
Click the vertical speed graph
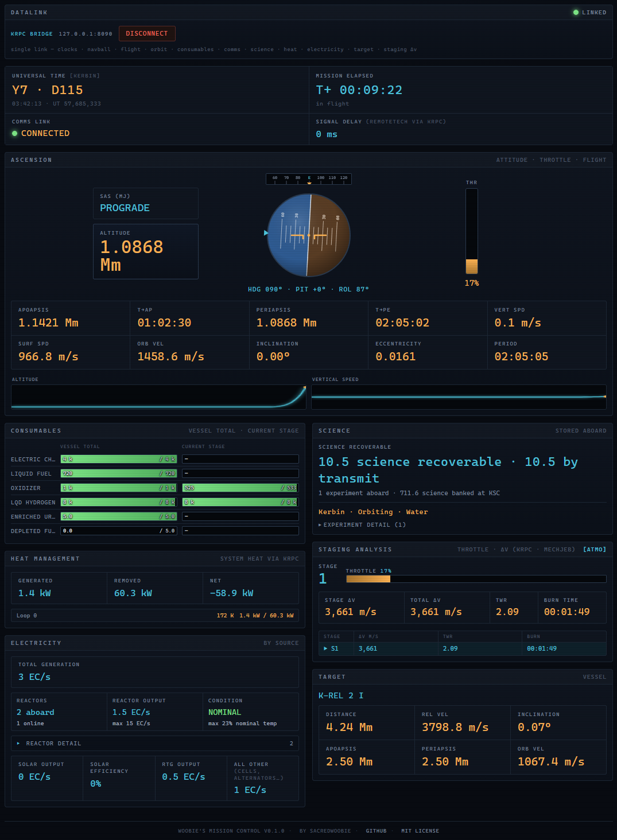(x=459, y=396)
